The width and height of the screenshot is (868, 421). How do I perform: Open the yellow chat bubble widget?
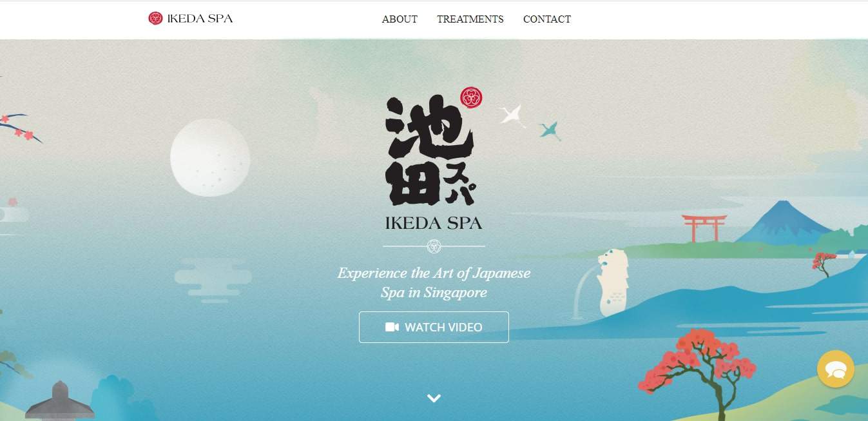point(836,369)
